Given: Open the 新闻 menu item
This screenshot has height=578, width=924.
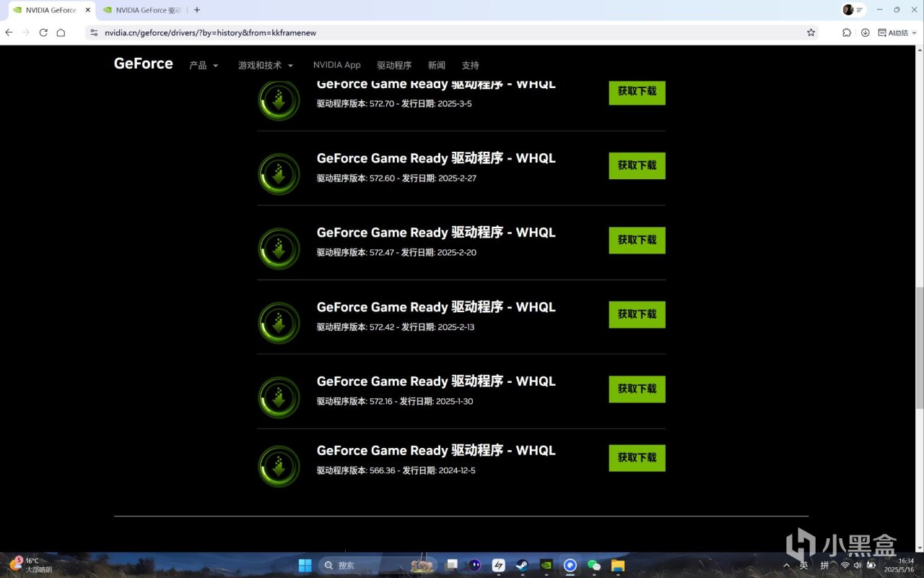Looking at the screenshot, I should tap(437, 65).
